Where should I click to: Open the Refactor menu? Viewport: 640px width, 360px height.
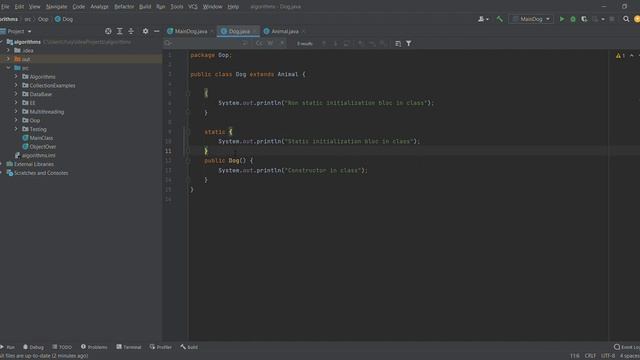(x=124, y=7)
